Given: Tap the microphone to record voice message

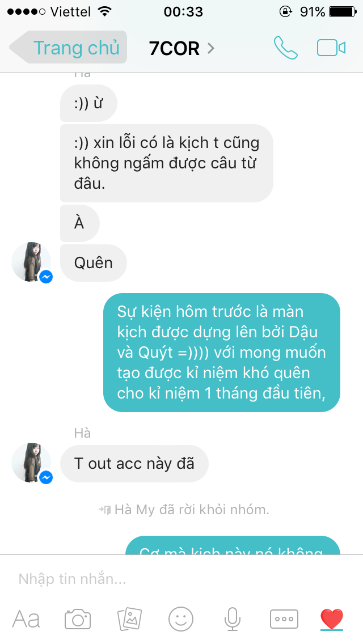Looking at the screenshot, I should 233,618.
